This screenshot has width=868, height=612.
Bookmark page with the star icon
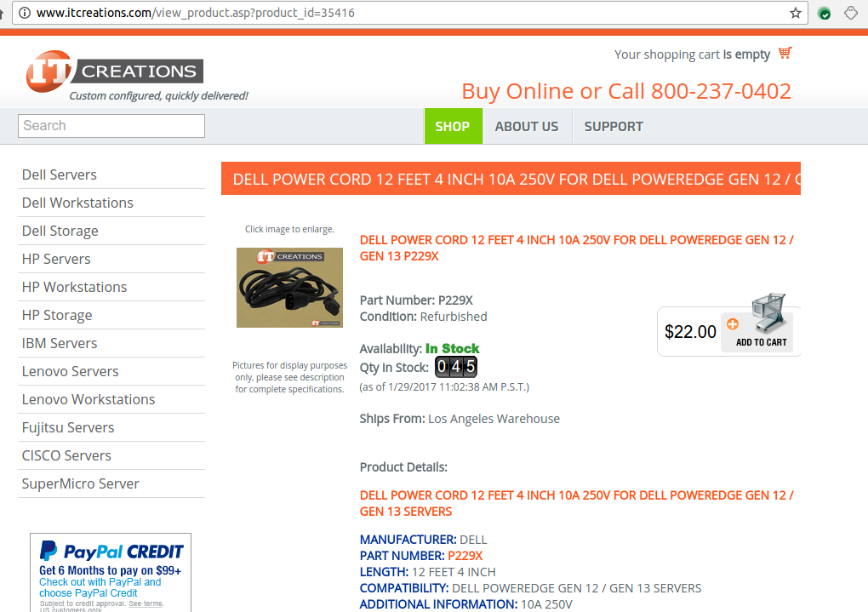click(x=796, y=13)
